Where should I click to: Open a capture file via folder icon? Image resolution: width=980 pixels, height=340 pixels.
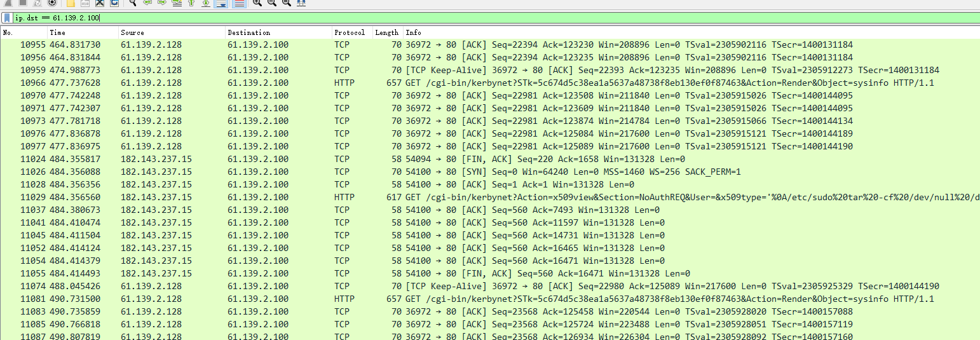(71, 3)
